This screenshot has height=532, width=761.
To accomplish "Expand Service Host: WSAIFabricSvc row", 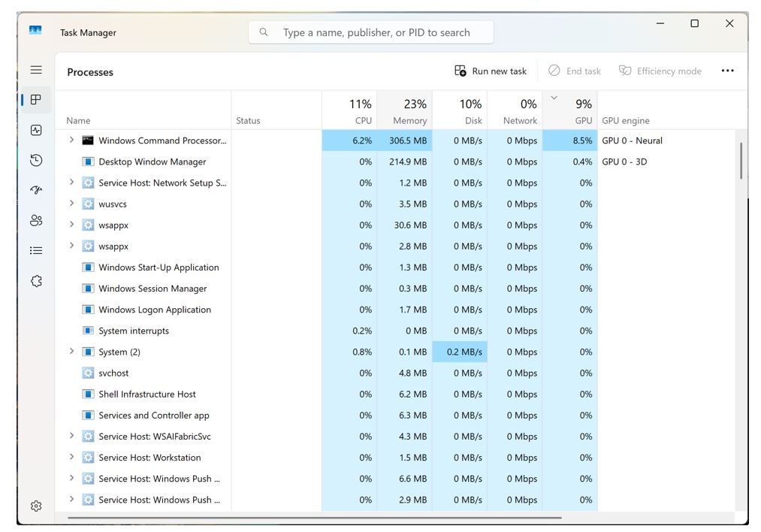I will click(71, 435).
